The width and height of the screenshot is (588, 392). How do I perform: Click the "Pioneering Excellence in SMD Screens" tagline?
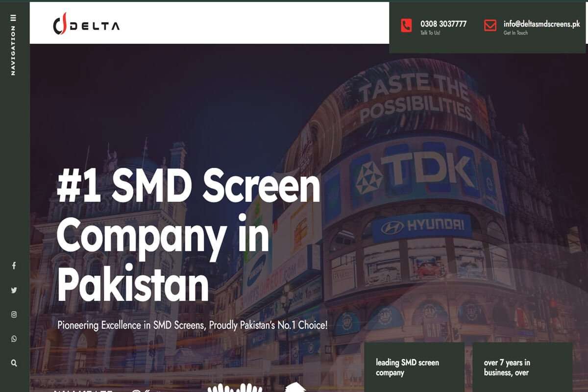pyautogui.click(x=192, y=325)
